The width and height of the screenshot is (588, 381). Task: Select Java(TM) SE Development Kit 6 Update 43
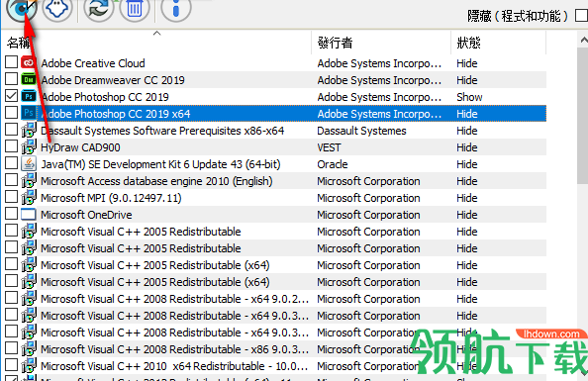[x=160, y=164]
